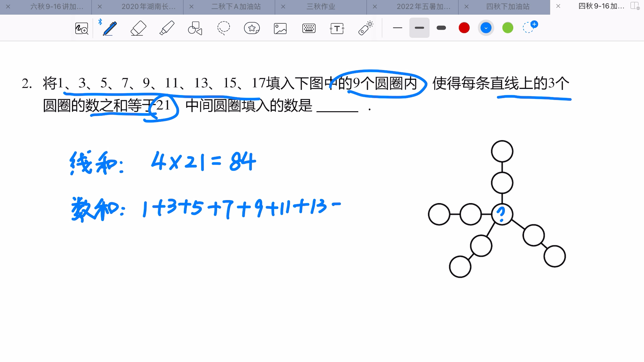The width and height of the screenshot is (644, 362).
Task: Toggle the Bluetooth stylus indicator
Action: coord(100,22)
